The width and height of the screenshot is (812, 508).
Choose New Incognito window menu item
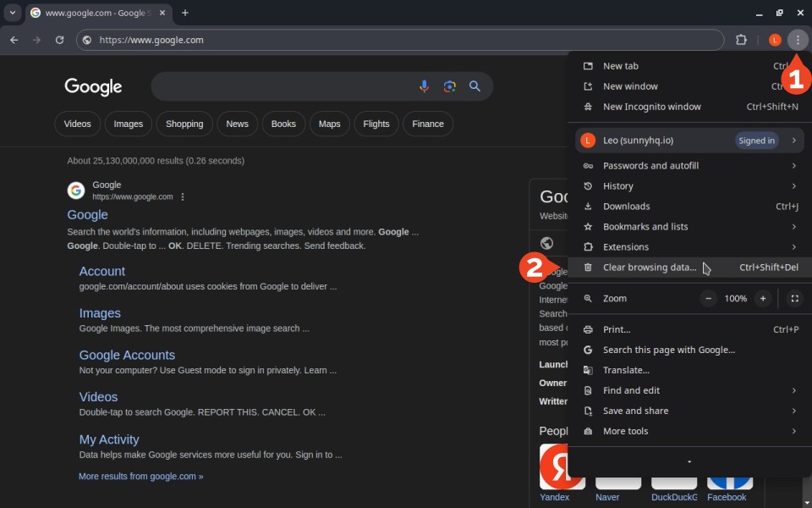651,107
